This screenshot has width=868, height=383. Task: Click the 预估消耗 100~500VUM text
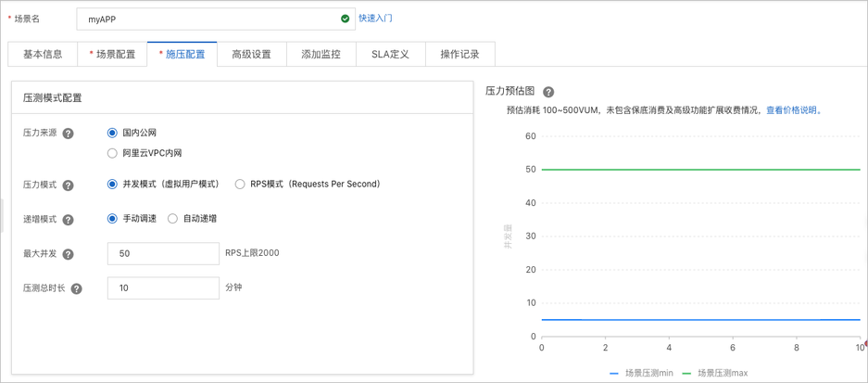552,110
